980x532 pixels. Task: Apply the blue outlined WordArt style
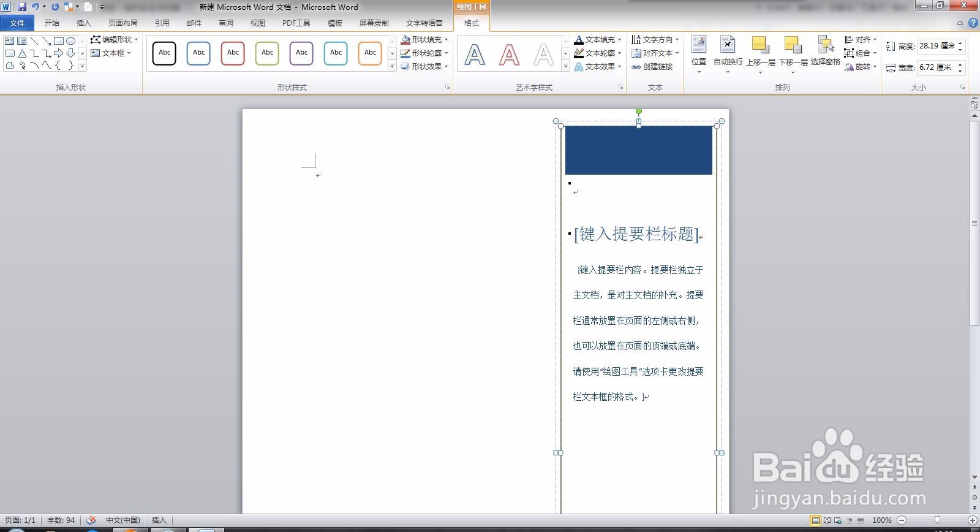tap(475, 55)
